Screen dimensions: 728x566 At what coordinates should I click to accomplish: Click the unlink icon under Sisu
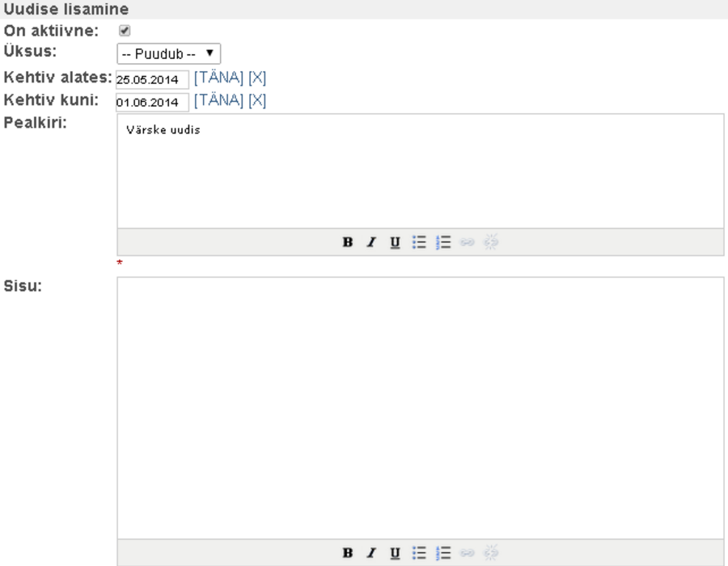[491, 553]
